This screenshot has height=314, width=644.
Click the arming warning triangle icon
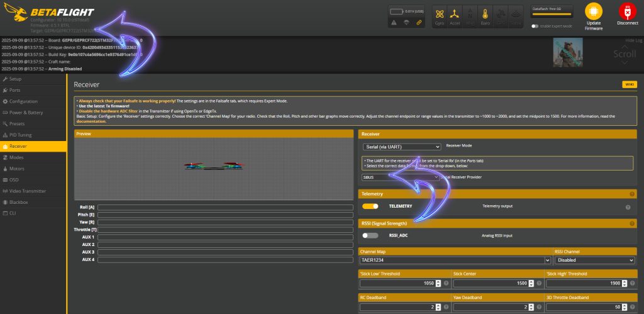[x=394, y=23]
